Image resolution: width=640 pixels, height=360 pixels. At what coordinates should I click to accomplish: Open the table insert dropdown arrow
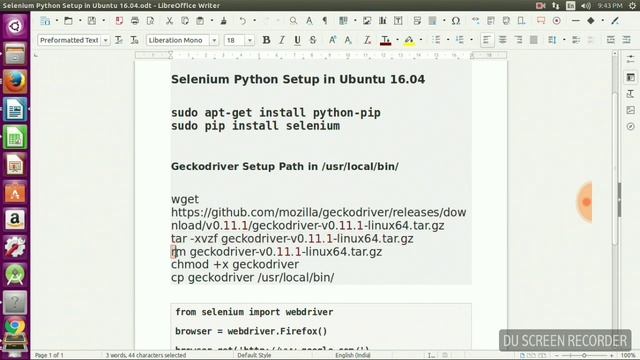(x=355, y=21)
